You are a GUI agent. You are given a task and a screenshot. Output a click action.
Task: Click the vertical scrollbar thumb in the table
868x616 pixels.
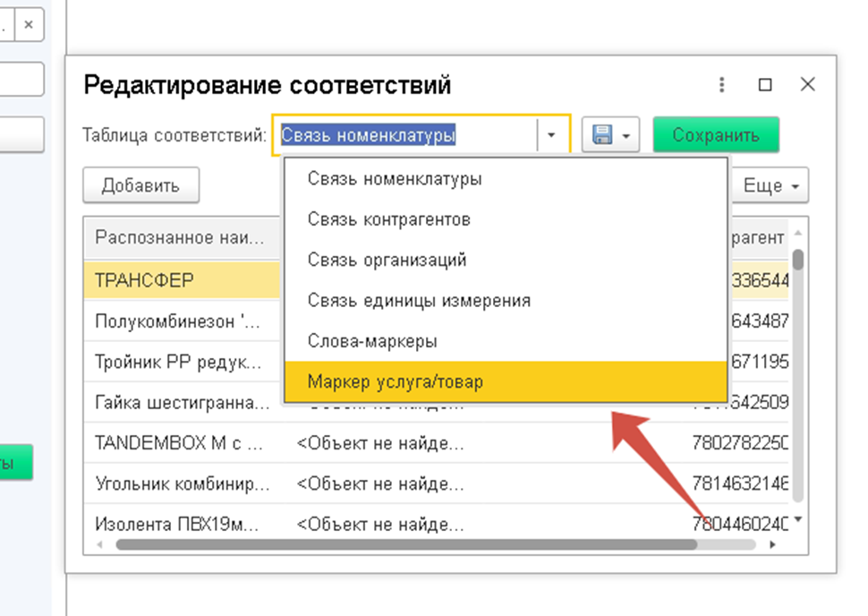pyautogui.click(x=797, y=260)
